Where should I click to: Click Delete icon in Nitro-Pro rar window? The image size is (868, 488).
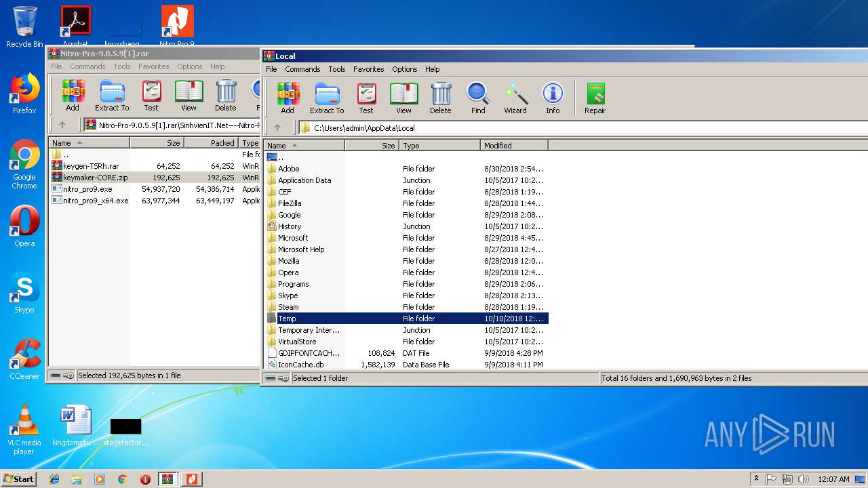[x=226, y=95]
